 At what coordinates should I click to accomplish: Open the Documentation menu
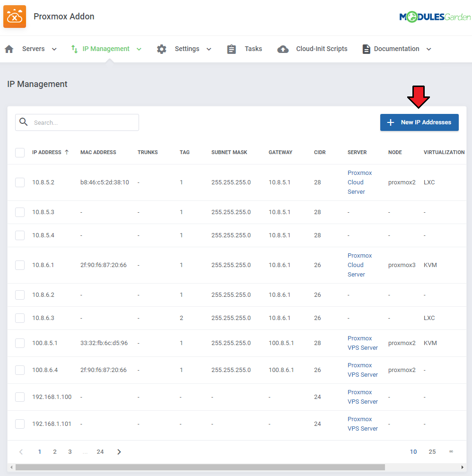point(396,49)
